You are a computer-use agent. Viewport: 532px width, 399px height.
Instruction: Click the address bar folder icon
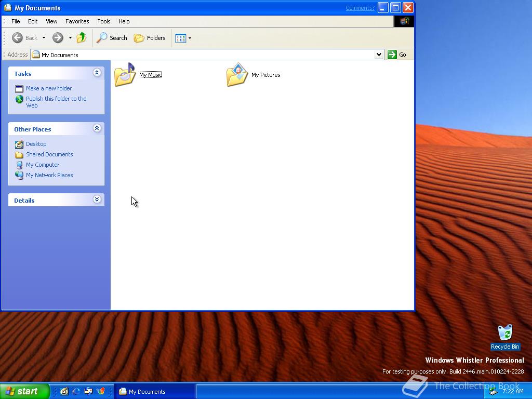36,55
